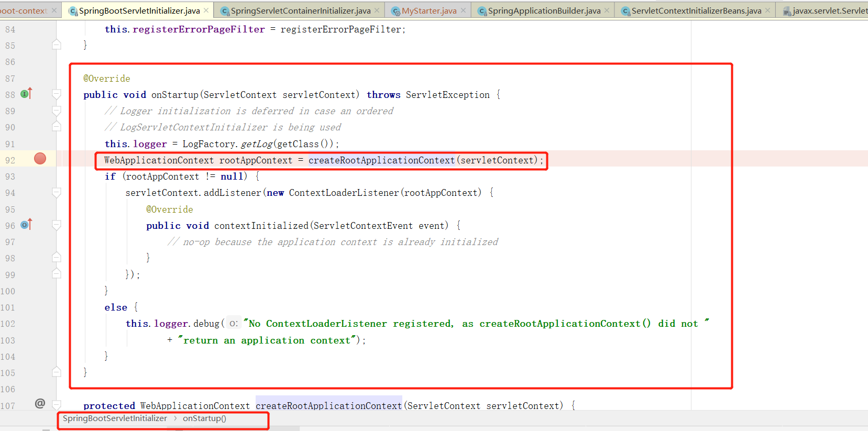Collapse the anonymous ContextLoaderListener fold at line 94
Screen dimensions: 868x431
click(x=57, y=193)
